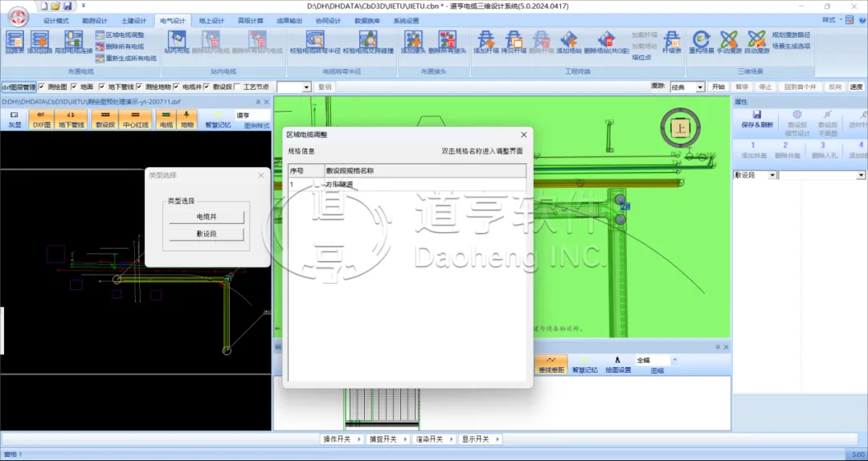This screenshot has height=461, width=868.
Task: Click the 电缆井 button in type dialog
Action: [207, 217]
